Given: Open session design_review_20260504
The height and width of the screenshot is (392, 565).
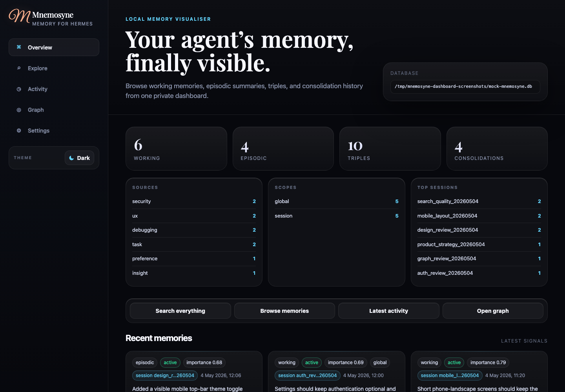Looking at the screenshot, I should [x=479, y=230].
